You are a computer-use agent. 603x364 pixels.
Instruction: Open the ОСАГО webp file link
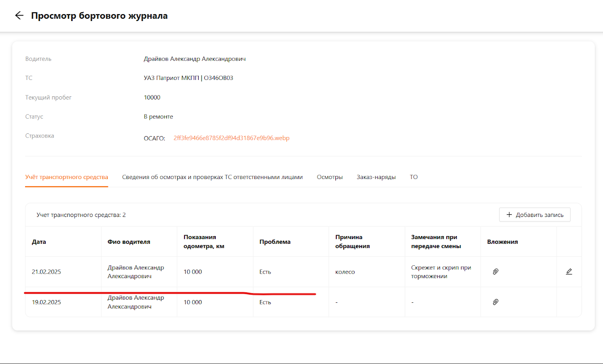[x=232, y=138]
